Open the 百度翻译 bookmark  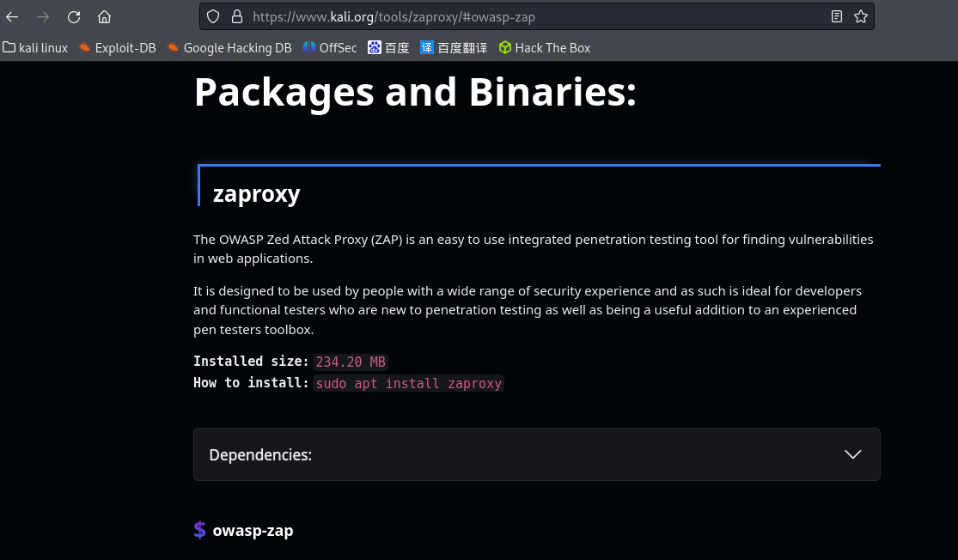454,47
